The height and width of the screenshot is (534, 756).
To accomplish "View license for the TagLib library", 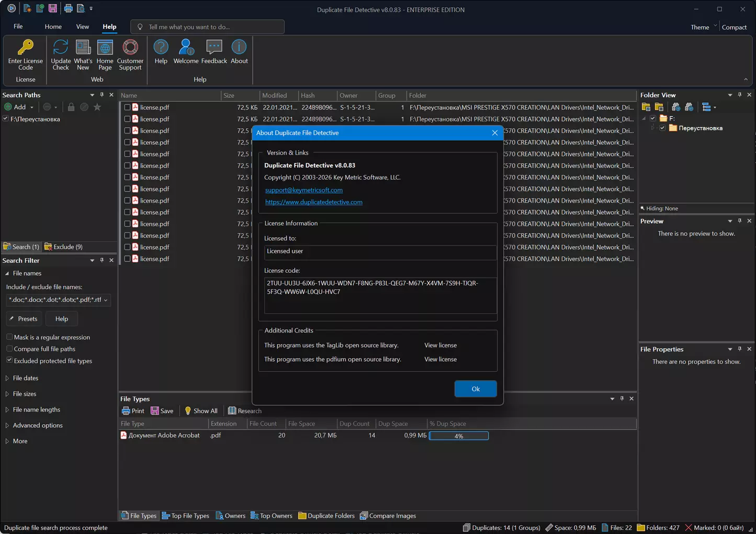I will 441,346.
